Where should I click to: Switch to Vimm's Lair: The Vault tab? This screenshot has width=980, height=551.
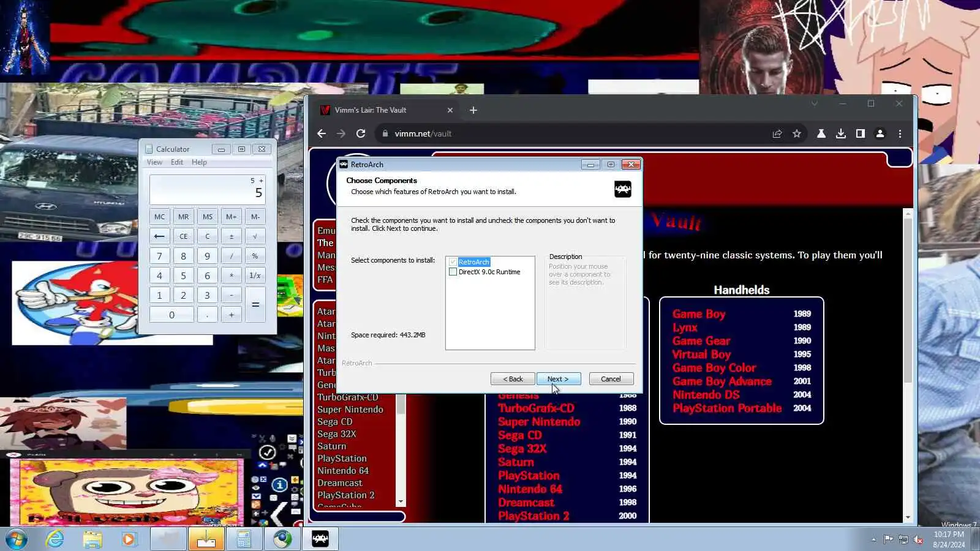pos(386,110)
